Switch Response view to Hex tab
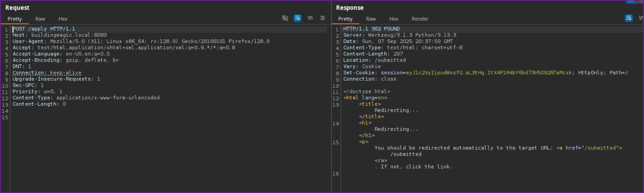The height and width of the screenshot is (193, 644). pyautogui.click(x=393, y=19)
